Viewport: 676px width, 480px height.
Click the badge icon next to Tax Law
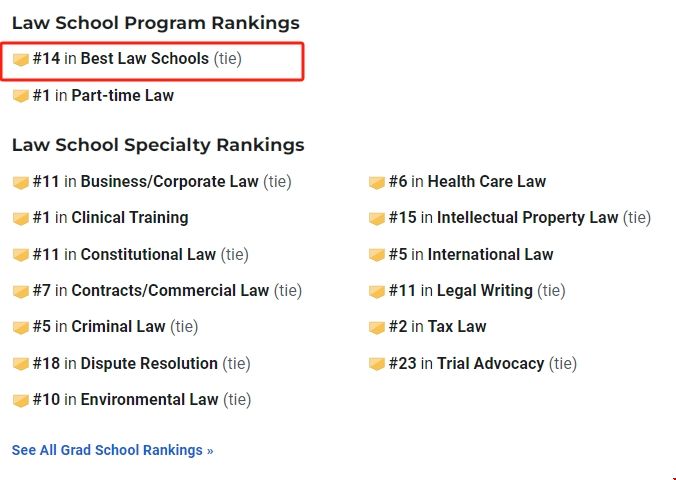point(377,327)
